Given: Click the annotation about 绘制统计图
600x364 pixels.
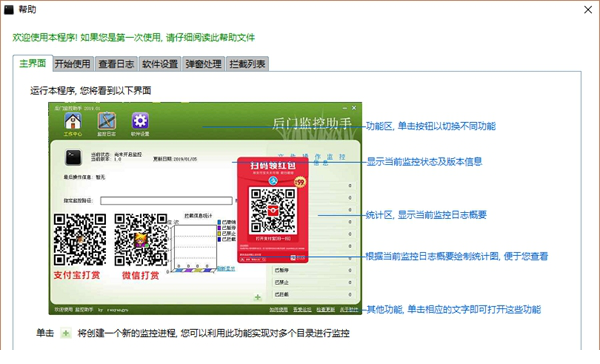Looking at the screenshot, I should tap(457, 256).
